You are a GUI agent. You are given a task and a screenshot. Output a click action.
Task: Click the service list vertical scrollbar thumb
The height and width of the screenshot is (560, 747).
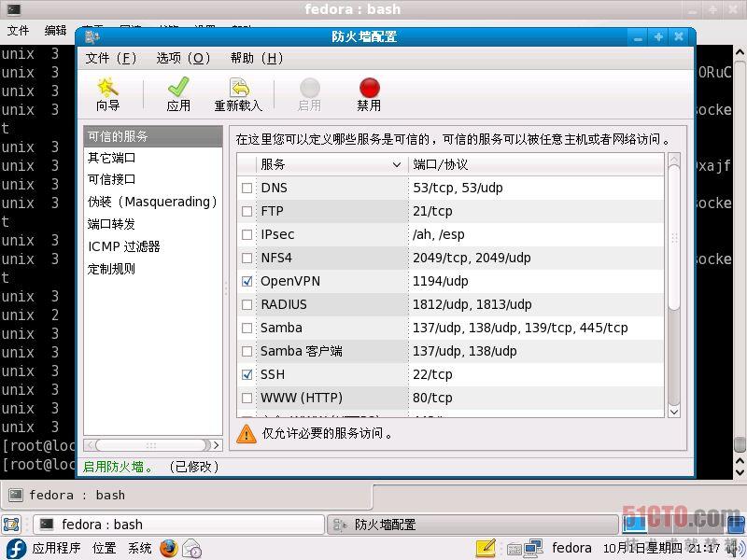tap(673, 237)
